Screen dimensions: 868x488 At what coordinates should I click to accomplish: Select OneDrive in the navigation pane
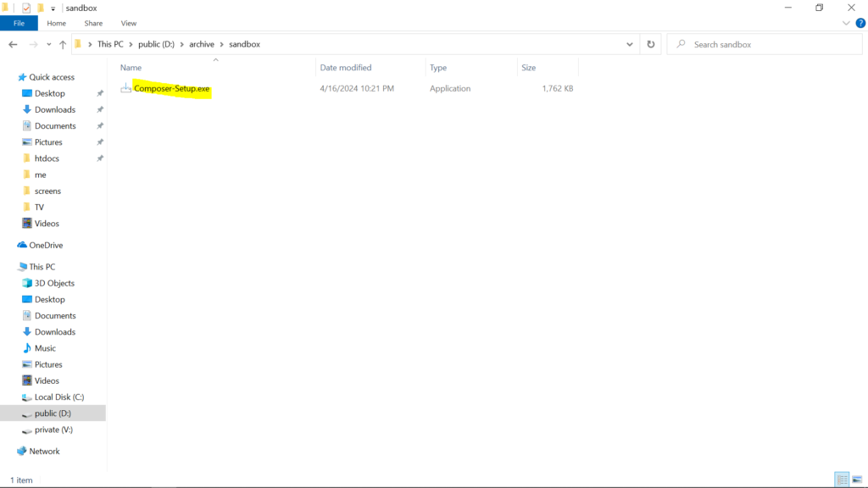pyautogui.click(x=46, y=245)
